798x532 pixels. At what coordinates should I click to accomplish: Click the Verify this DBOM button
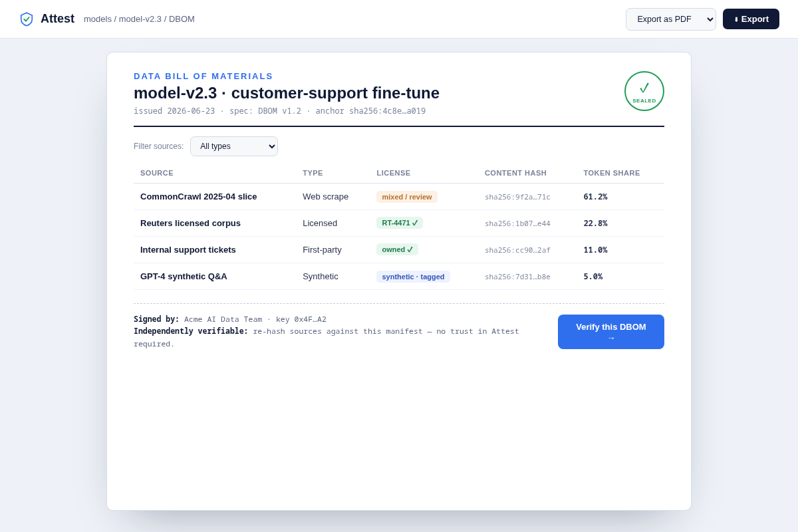611,332
